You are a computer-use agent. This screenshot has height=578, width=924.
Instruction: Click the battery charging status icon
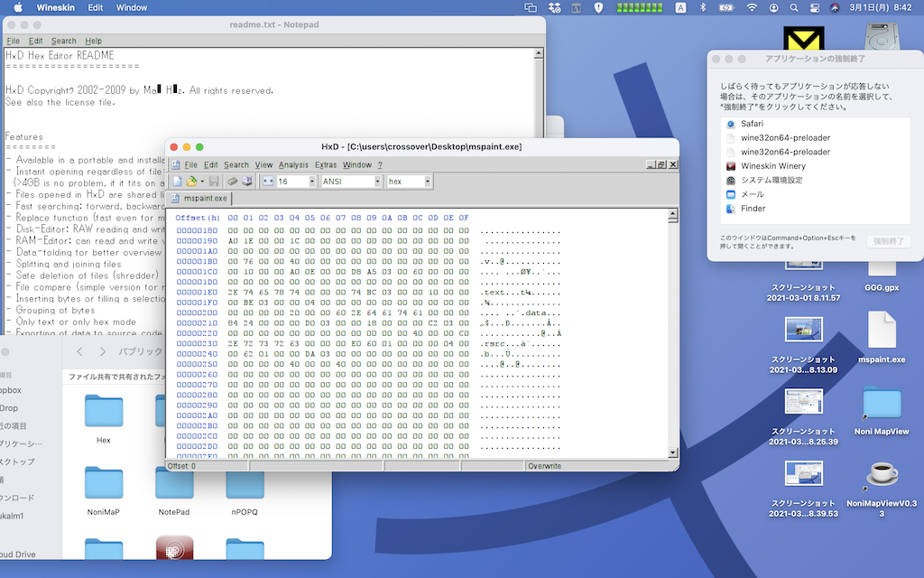726,7
